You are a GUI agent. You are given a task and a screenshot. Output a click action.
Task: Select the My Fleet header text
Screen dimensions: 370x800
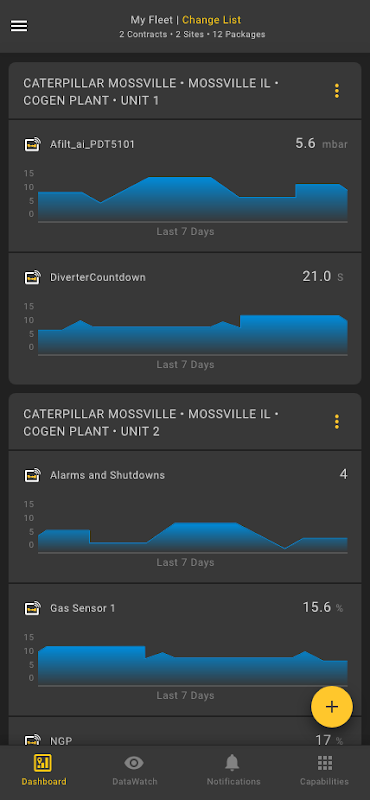[149, 20]
